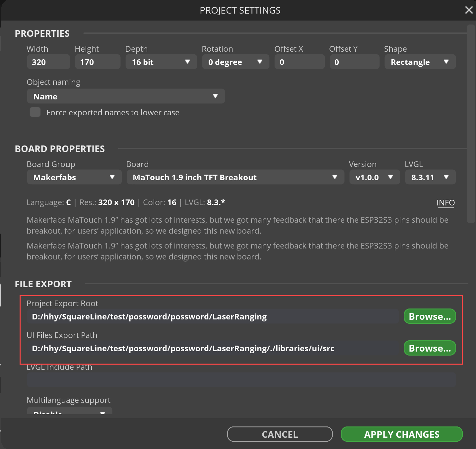
Task: Click the INFO link
Action: tap(445, 202)
